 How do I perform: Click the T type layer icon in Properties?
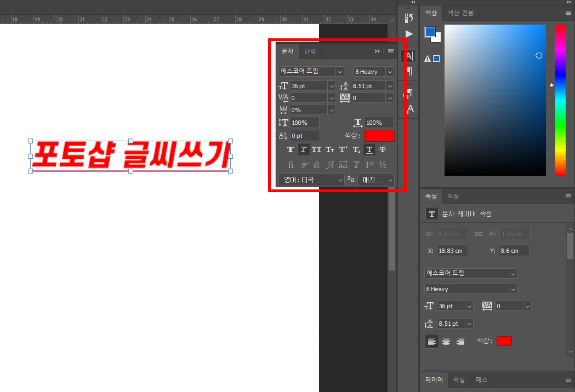click(431, 214)
